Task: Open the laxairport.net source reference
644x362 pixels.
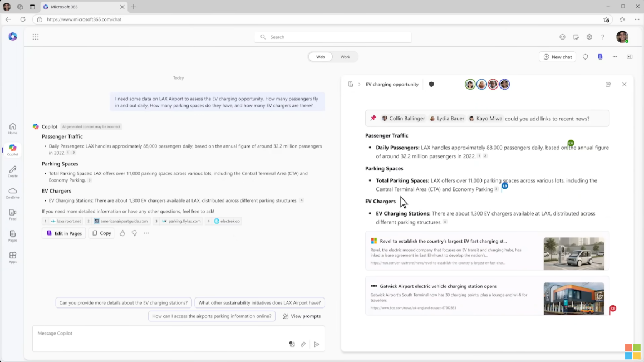Action: click(x=65, y=221)
